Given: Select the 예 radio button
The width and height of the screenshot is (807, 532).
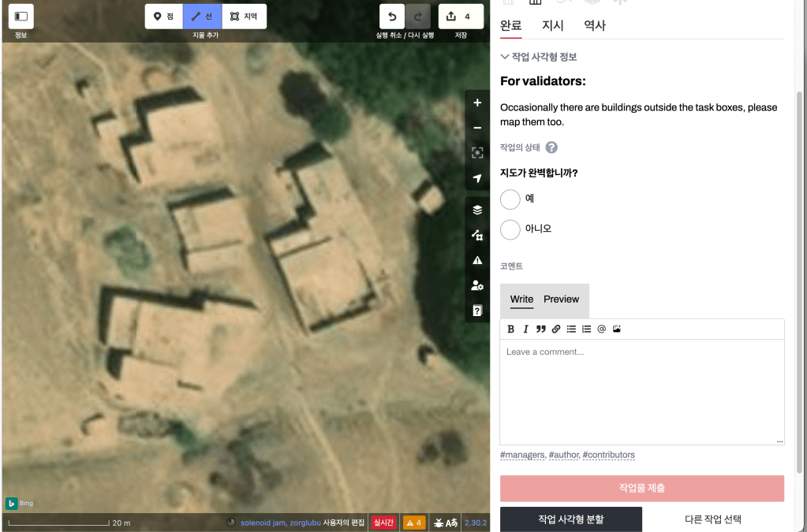Looking at the screenshot, I should click(x=510, y=199).
